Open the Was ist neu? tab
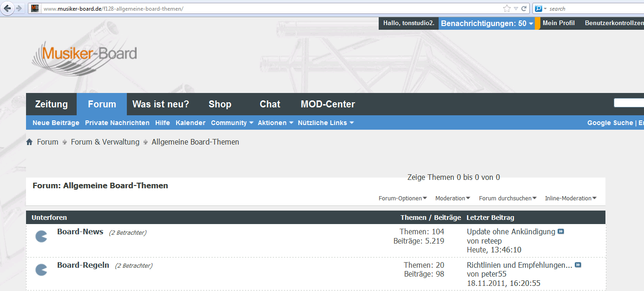The width and height of the screenshot is (644, 291). click(x=161, y=104)
